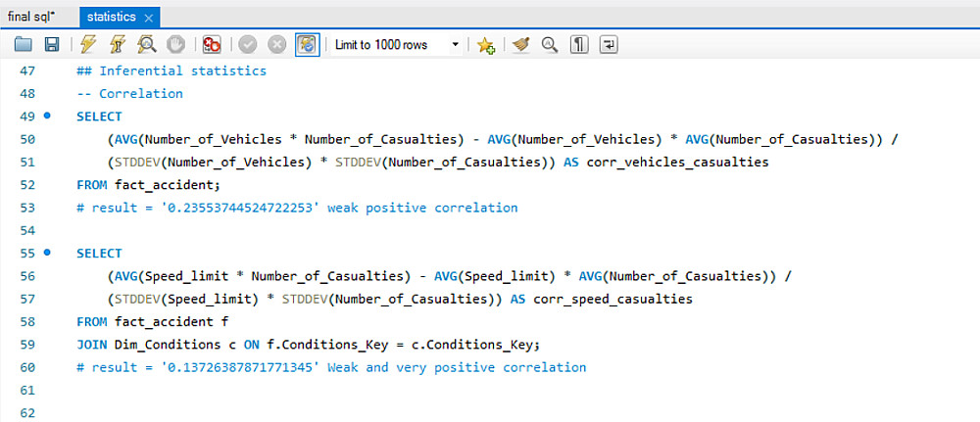Execute the whole script with lightning bolt icon
The image size is (980, 422).
[88, 45]
